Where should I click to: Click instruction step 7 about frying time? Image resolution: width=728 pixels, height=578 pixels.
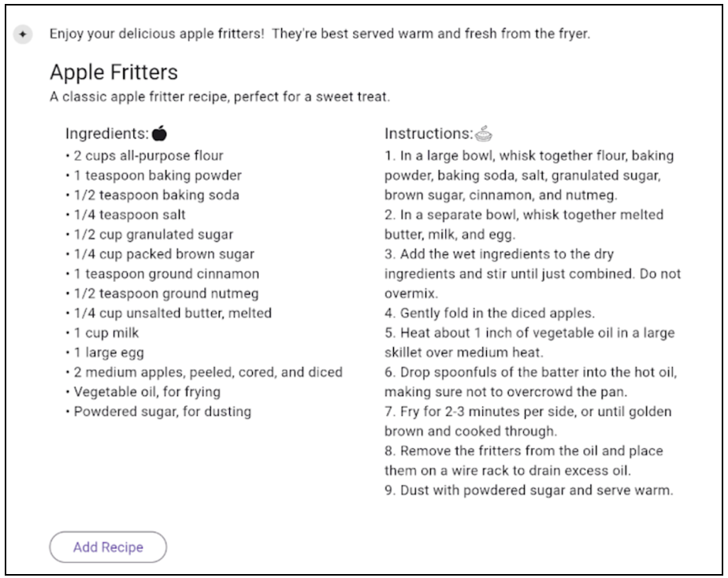coord(528,421)
